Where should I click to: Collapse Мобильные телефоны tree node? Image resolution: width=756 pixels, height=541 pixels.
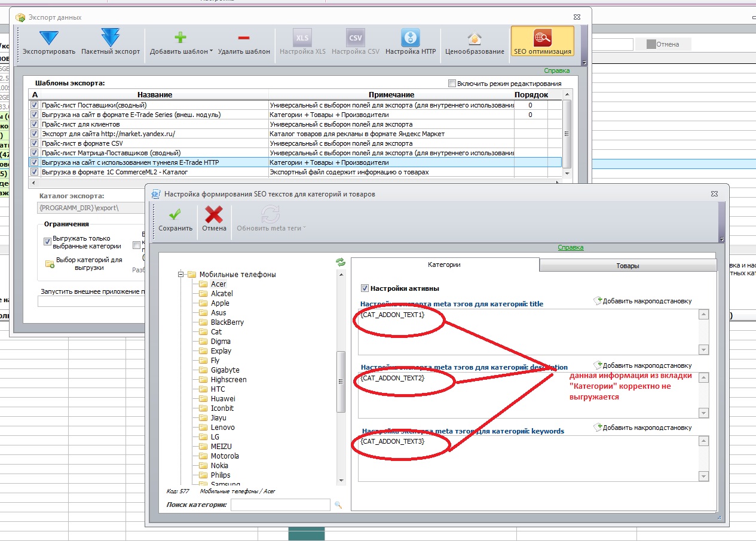click(x=180, y=275)
